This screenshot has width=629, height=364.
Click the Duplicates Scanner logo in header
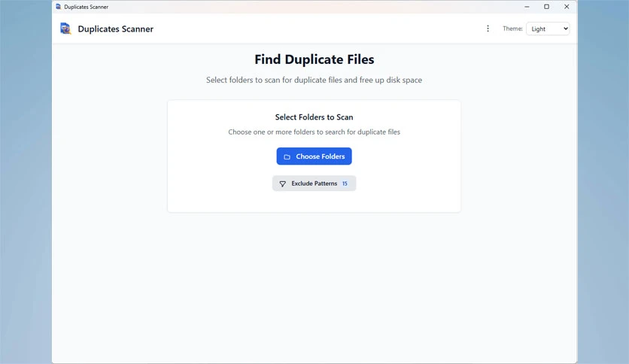(x=65, y=29)
